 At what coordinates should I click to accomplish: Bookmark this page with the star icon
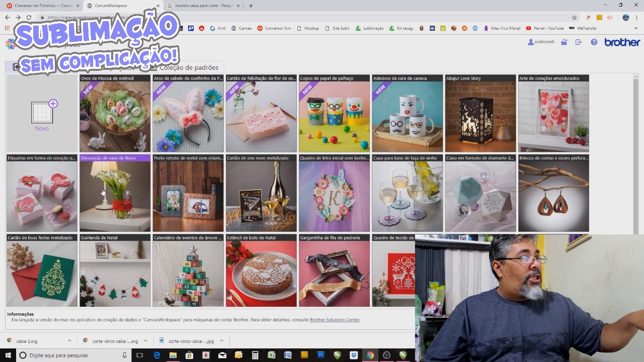(575, 17)
